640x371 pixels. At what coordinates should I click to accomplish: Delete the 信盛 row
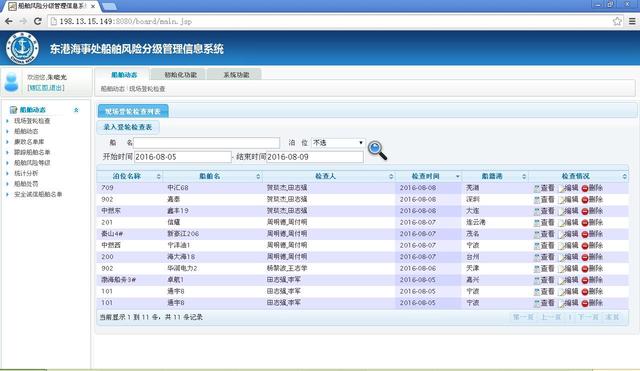[592, 222]
